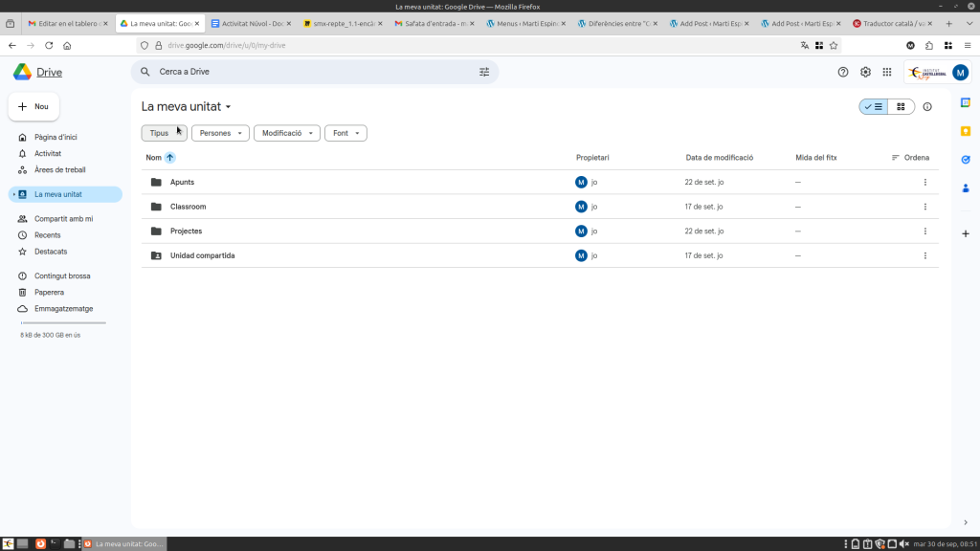Open the Projectes folder

point(186,231)
